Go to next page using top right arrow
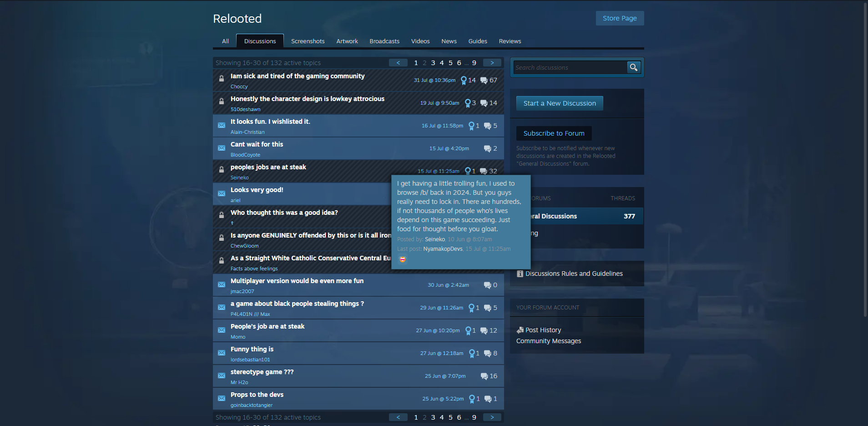 click(x=492, y=63)
